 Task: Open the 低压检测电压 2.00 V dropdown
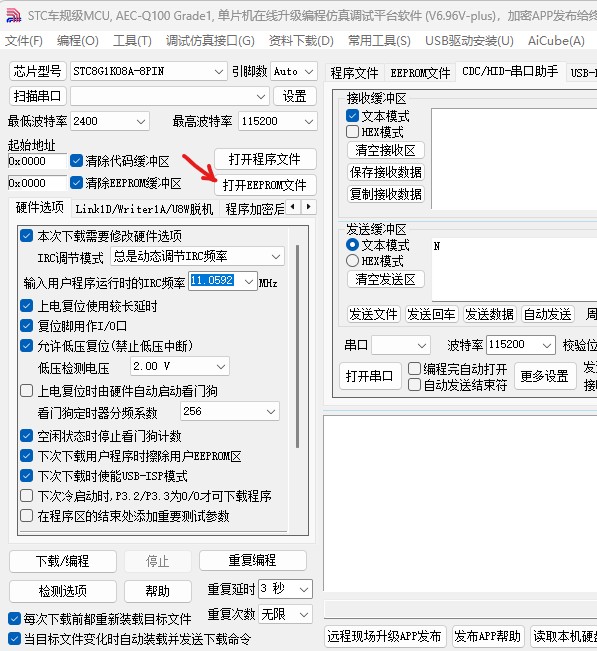click(x=221, y=366)
